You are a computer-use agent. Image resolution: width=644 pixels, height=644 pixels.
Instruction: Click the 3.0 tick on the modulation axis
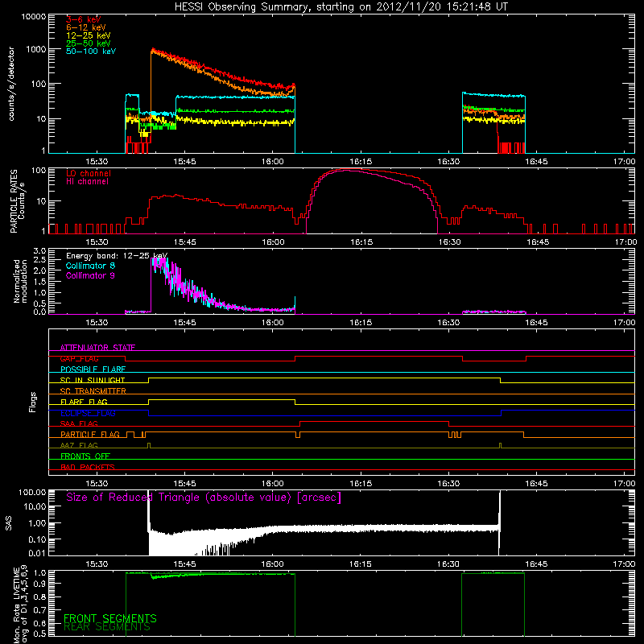(39, 251)
